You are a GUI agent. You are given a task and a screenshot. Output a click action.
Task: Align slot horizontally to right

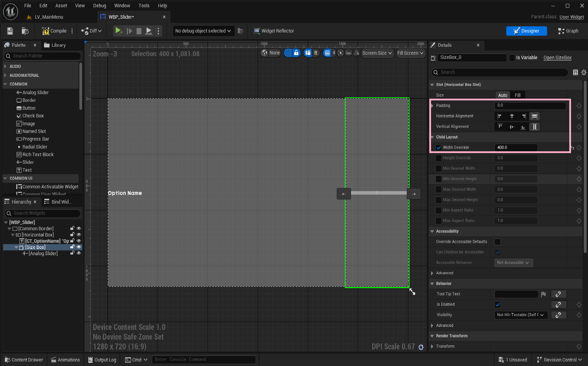click(x=524, y=116)
